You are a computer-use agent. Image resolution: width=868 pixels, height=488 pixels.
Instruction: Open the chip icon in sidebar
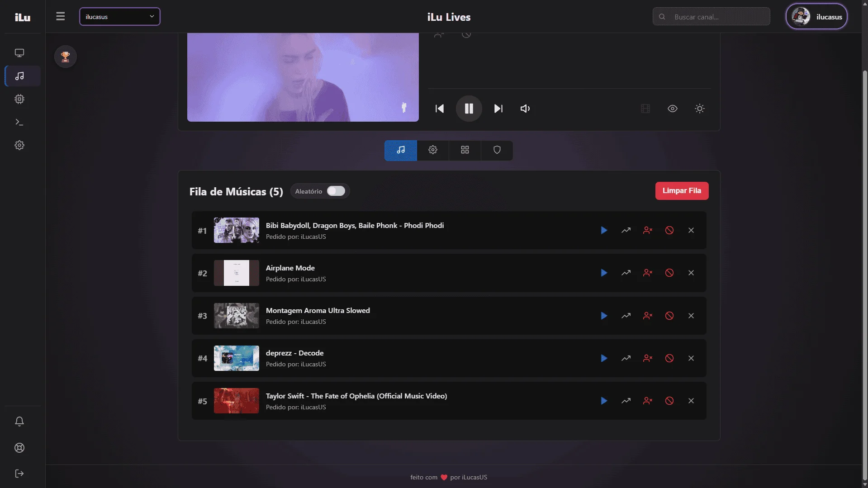pyautogui.click(x=19, y=99)
